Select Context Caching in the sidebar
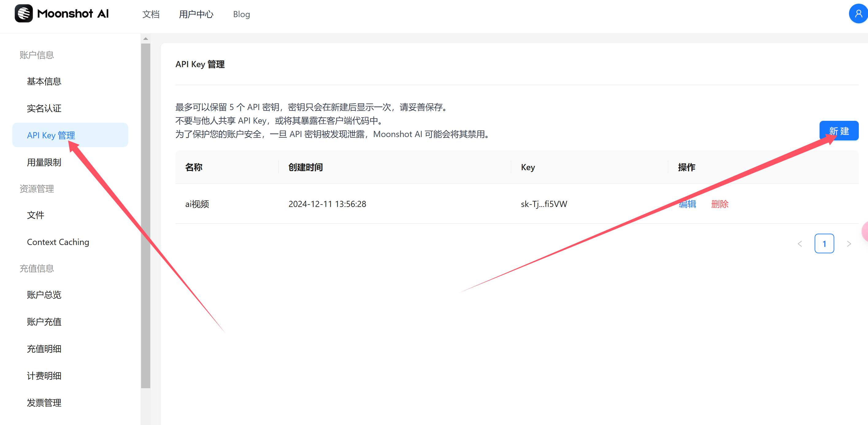868x425 pixels. [58, 242]
